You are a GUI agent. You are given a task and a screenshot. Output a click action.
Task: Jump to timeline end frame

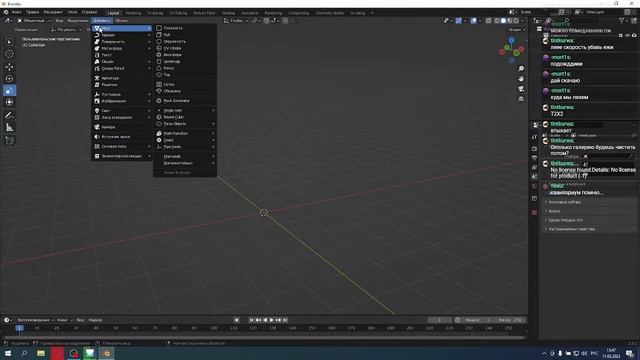(285, 320)
